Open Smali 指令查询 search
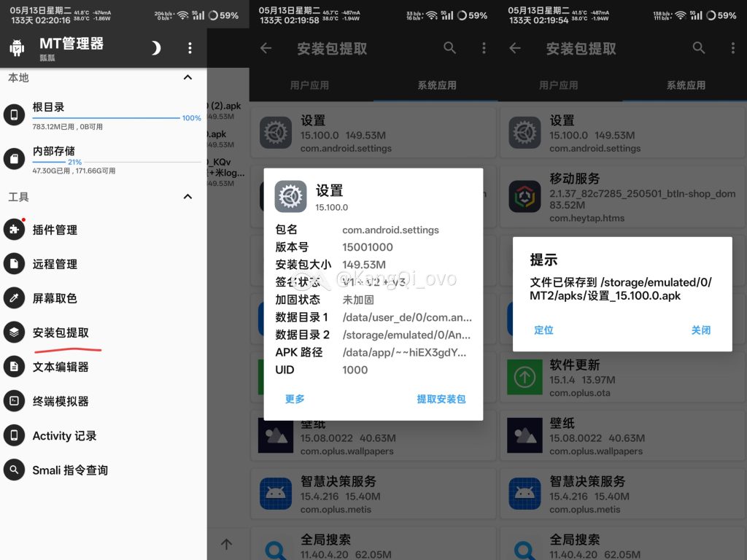The height and width of the screenshot is (560, 747). pos(69,470)
